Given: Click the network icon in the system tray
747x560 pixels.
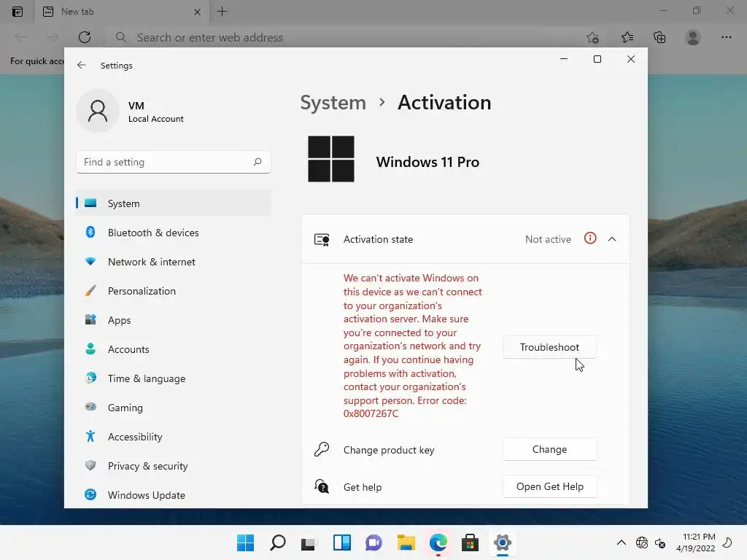Looking at the screenshot, I should point(642,542).
